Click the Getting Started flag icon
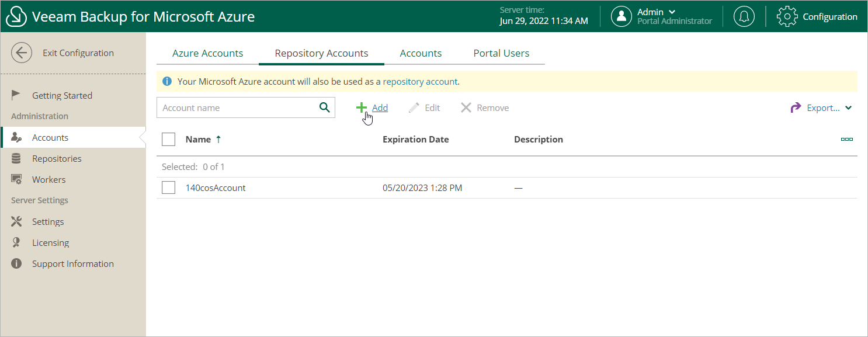This screenshot has width=868, height=337. click(x=16, y=95)
